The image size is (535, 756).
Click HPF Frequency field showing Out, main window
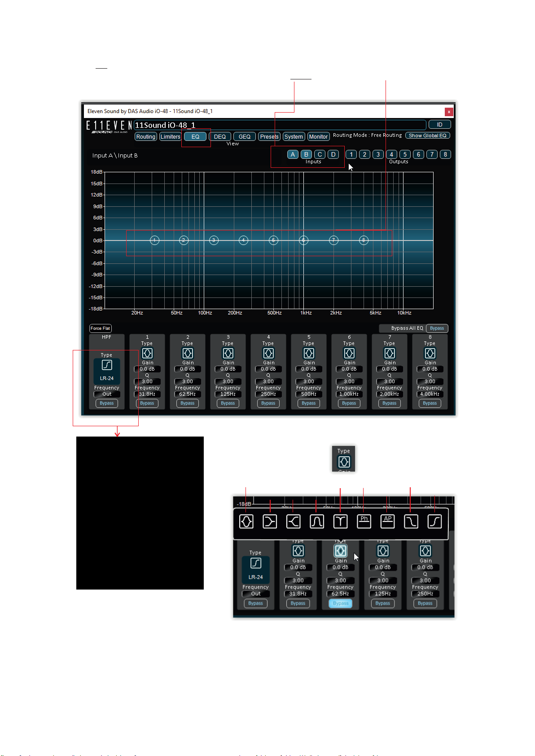point(107,394)
